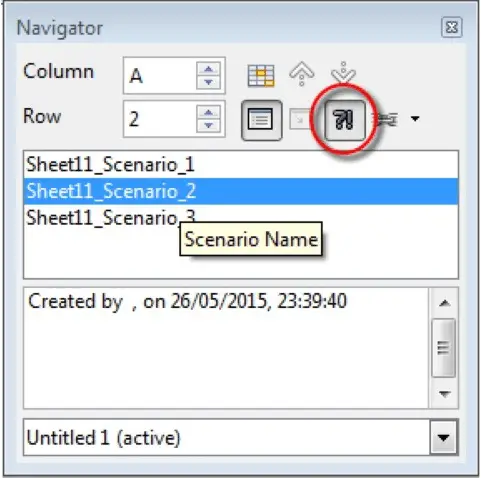Toggle the Scenarios button circled in red
The image size is (481, 478).
tap(345, 120)
